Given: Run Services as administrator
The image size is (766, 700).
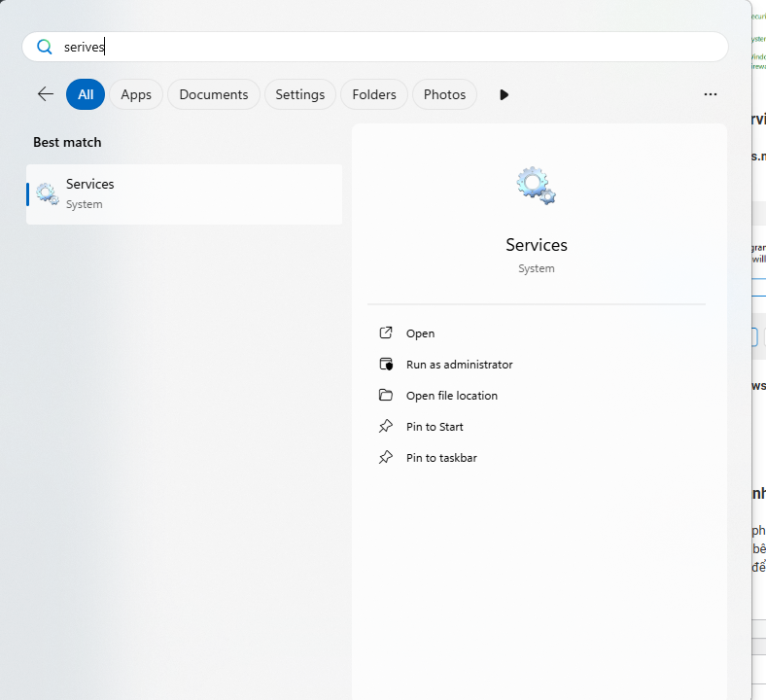Looking at the screenshot, I should click(x=459, y=365).
